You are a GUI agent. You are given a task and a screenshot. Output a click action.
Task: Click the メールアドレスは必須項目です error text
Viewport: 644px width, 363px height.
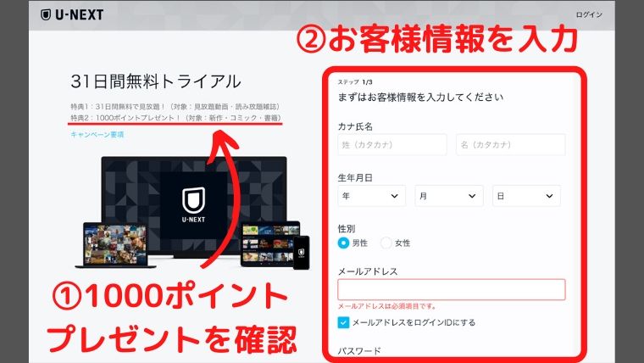click(x=386, y=306)
